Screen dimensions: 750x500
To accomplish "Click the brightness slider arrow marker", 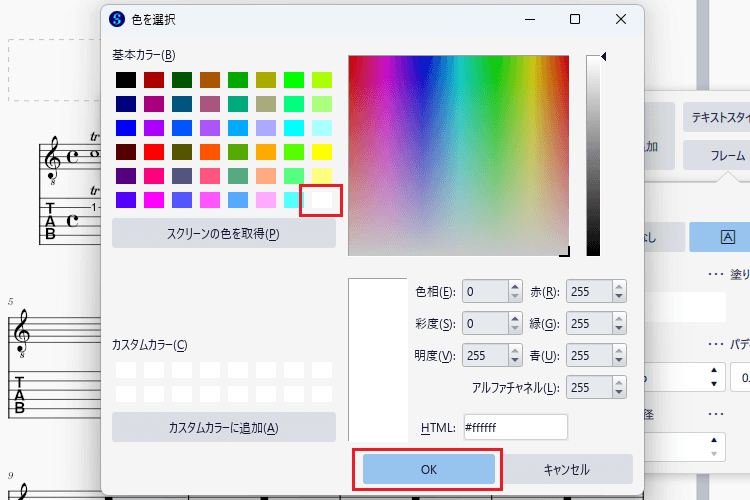I will click(604, 56).
